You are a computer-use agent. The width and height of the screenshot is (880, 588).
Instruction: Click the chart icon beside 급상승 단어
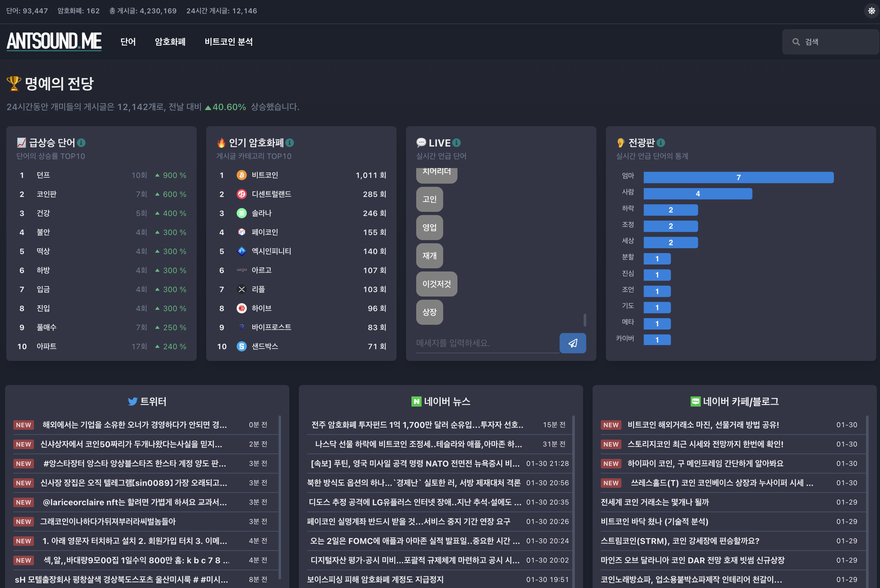(21, 142)
